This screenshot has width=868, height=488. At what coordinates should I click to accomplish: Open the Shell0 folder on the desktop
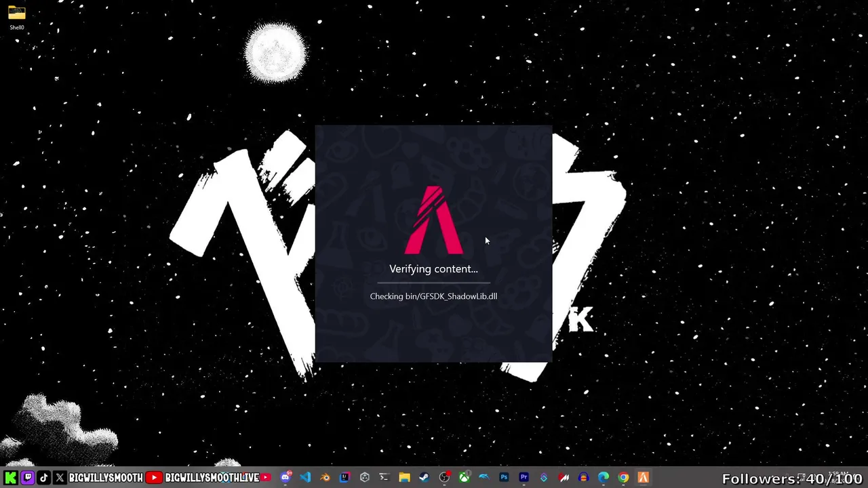pyautogui.click(x=17, y=18)
